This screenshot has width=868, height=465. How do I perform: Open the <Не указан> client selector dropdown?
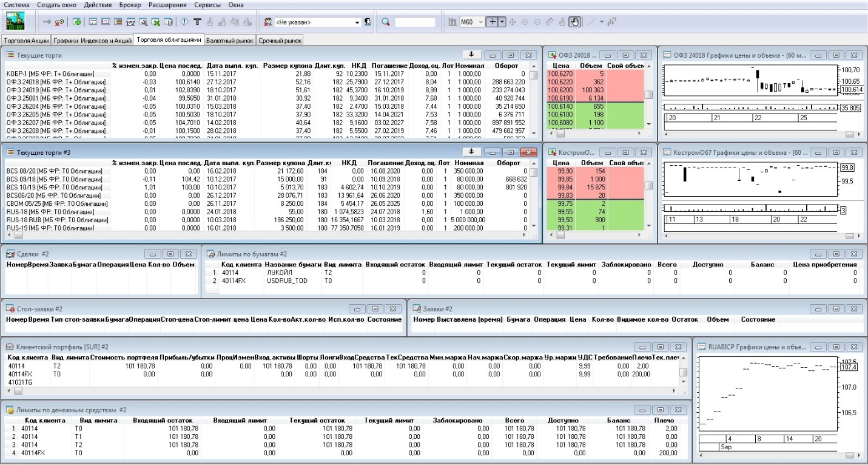click(357, 22)
